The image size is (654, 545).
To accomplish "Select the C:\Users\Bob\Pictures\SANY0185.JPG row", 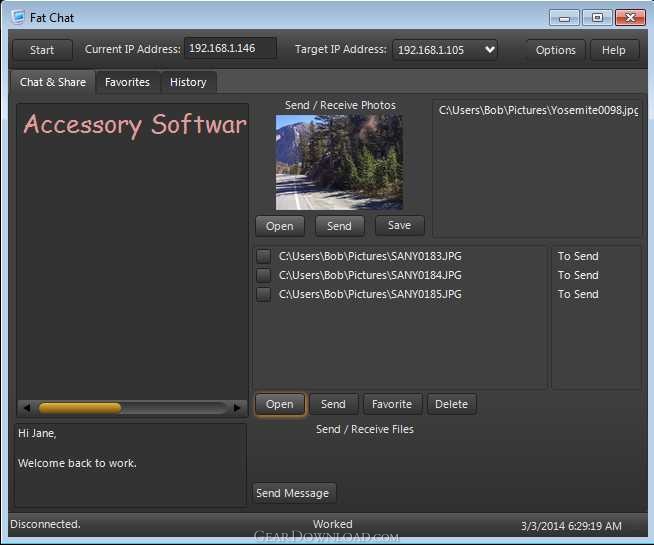I will point(370,294).
